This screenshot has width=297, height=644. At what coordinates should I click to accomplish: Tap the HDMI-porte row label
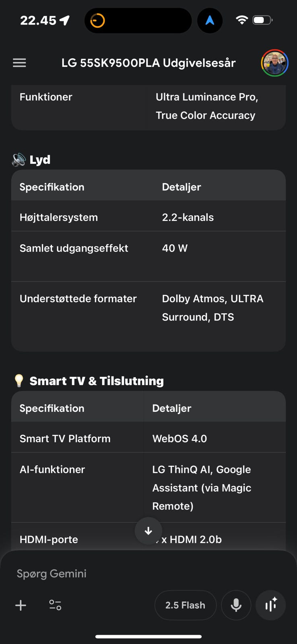click(x=49, y=539)
